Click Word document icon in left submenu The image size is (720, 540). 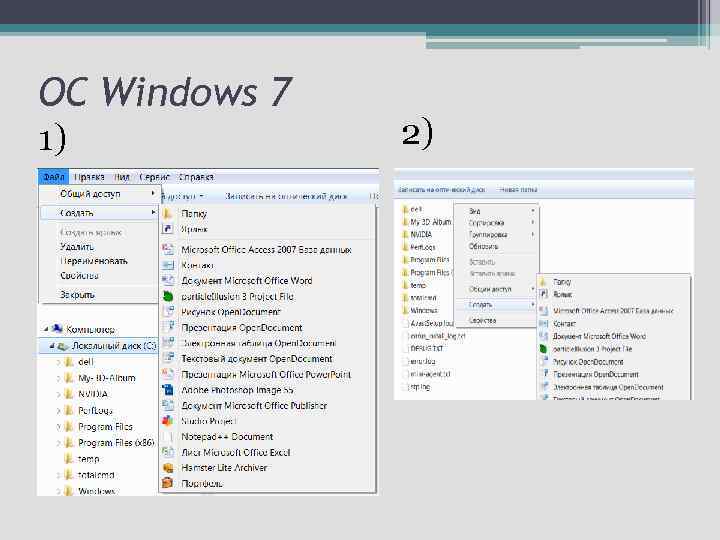point(168,281)
